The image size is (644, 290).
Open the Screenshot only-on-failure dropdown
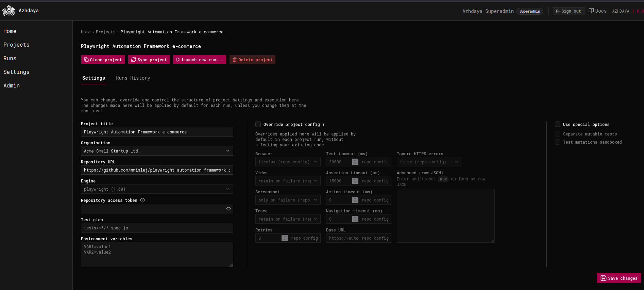tap(288, 200)
